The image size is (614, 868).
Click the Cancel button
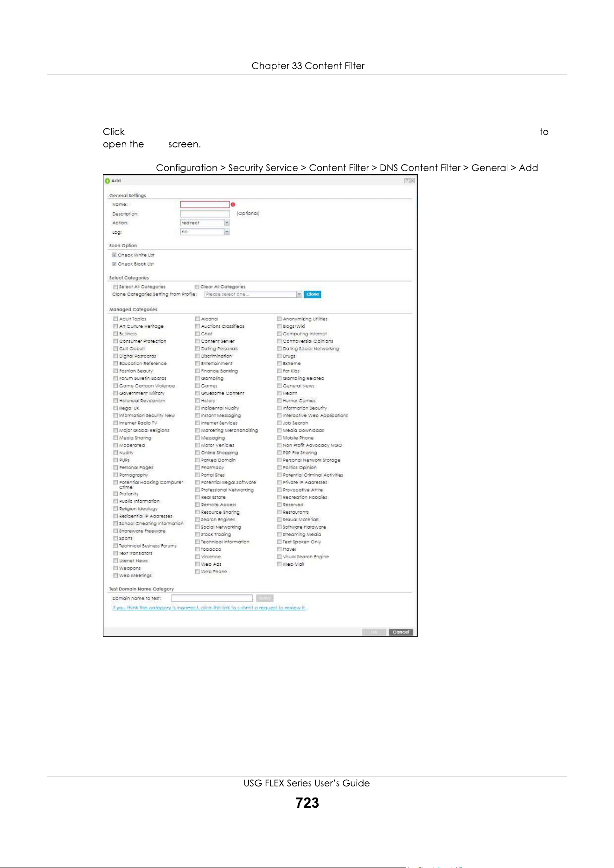point(401,632)
